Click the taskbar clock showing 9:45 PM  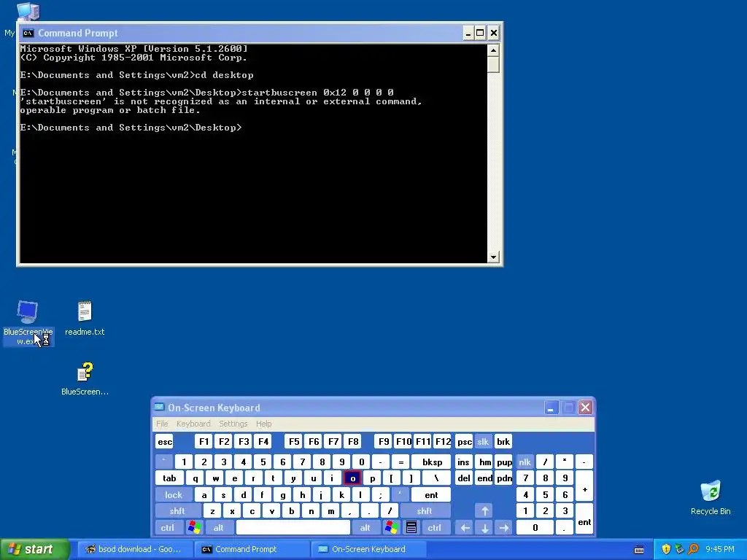click(x=720, y=549)
